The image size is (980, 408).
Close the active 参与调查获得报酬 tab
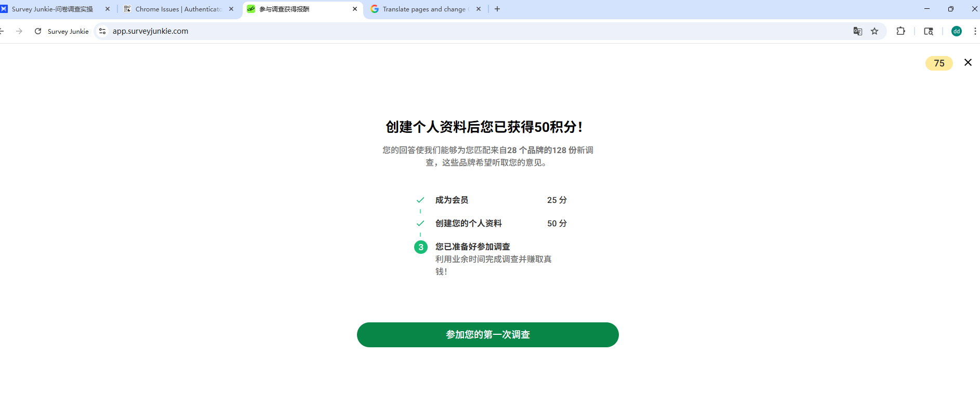pos(355,9)
